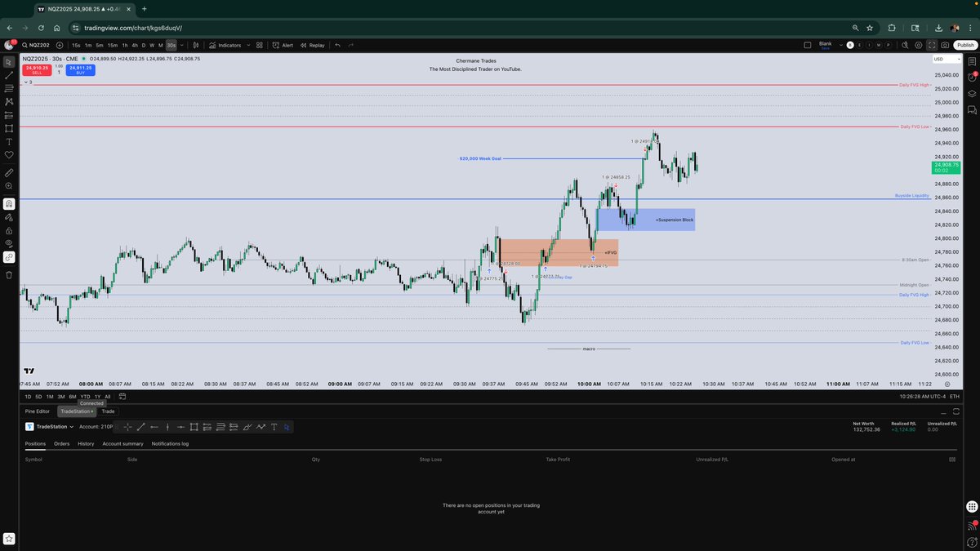
Task: Open quick search icon in top toolbar
Action: tap(905, 45)
